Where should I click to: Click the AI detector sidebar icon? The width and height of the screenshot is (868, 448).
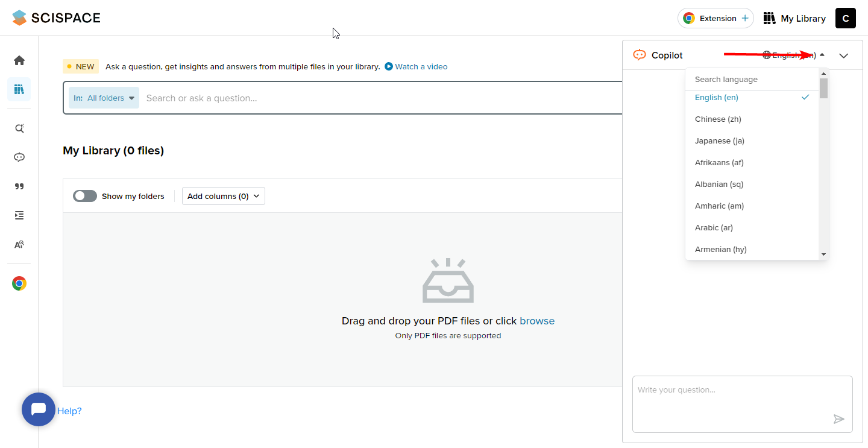click(19, 244)
